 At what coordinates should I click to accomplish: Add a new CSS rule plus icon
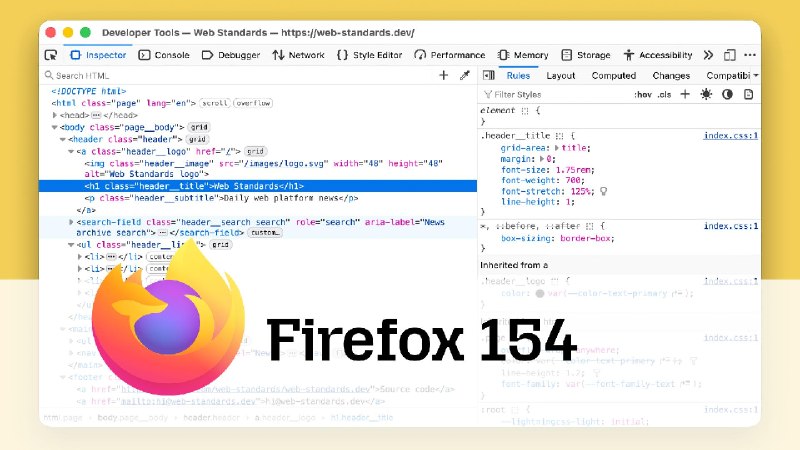685,94
